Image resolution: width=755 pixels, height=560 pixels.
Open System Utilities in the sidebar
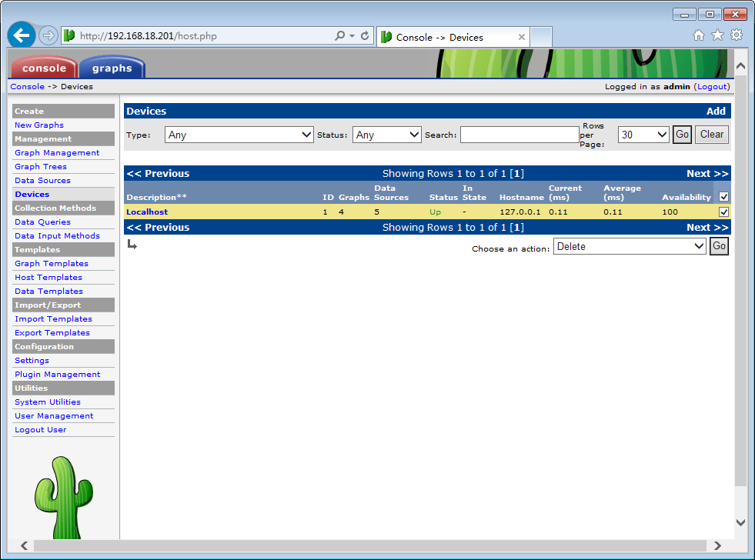[x=47, y=402]
